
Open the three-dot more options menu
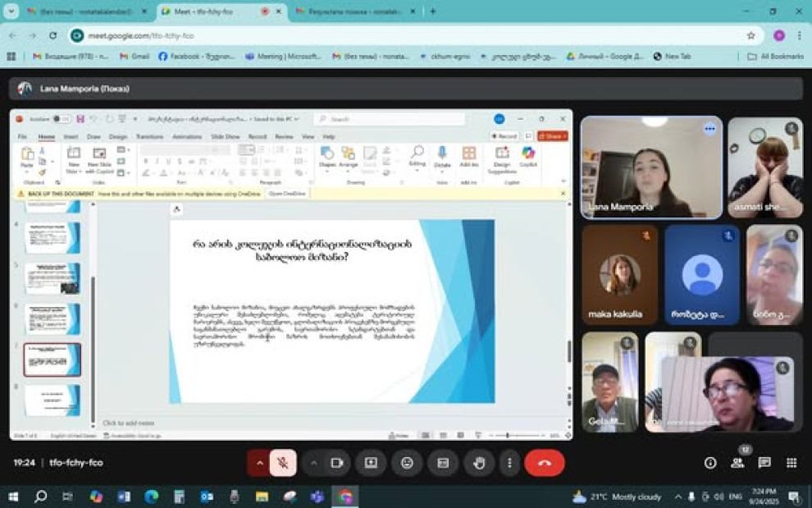pos(509,463)
